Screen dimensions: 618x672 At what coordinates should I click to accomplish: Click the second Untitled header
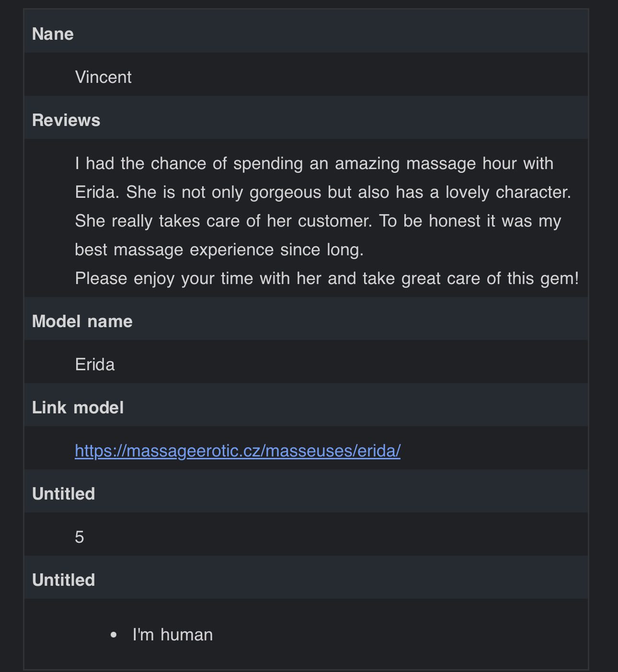pyautogui.click(x=63, y=580)
